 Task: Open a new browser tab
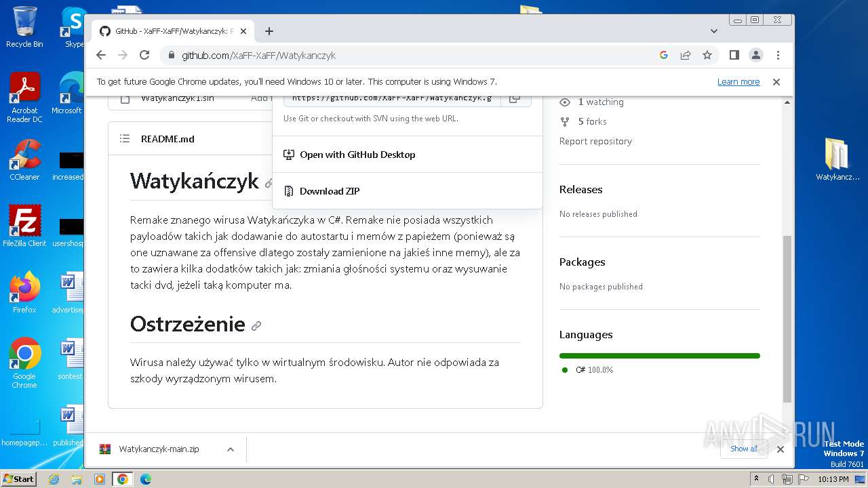pyautogui.click(x=269, y=31)
